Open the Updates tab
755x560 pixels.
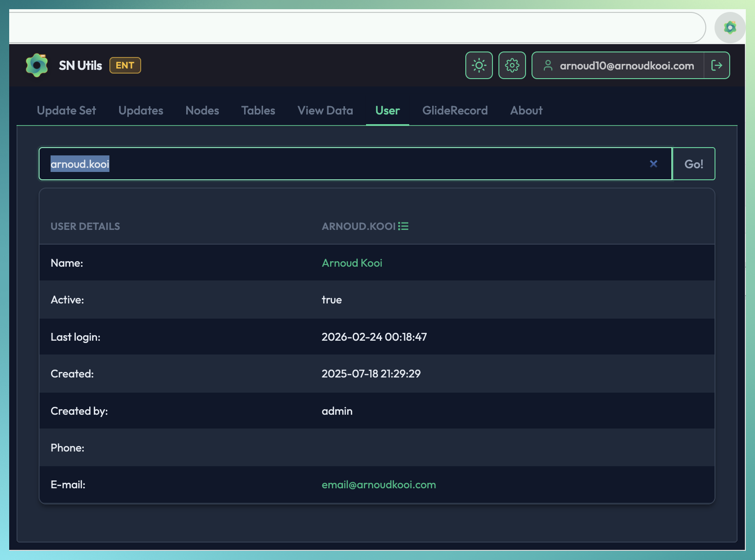coord(141,110)
